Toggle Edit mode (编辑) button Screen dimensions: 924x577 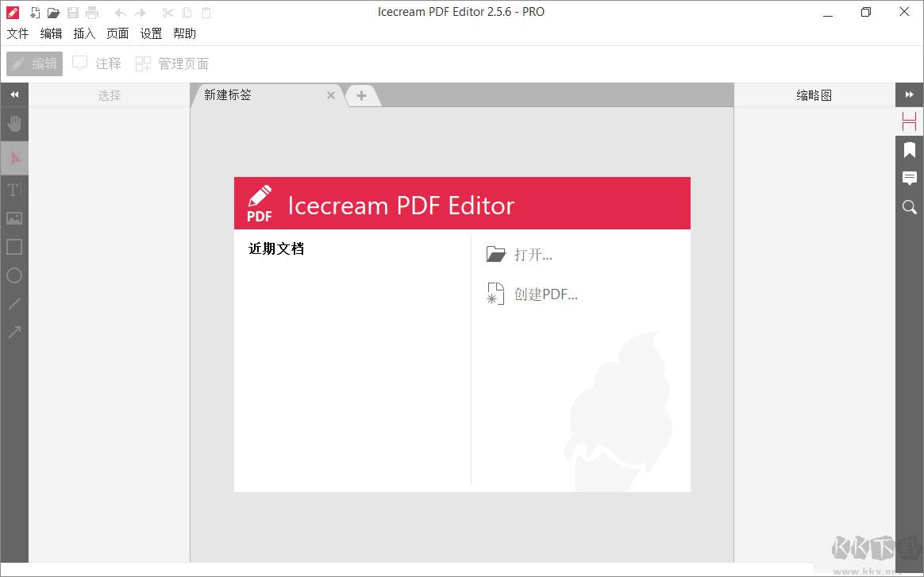tap(35, 63)
